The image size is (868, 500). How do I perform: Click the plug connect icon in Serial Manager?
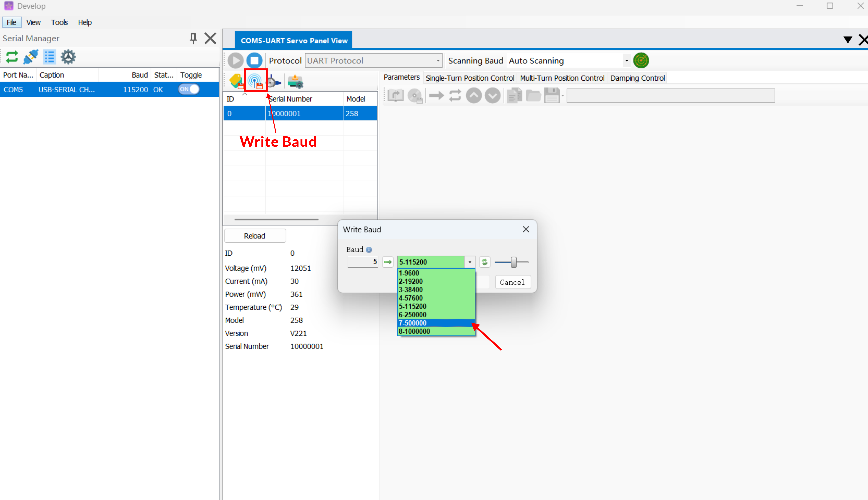(31, 57)
